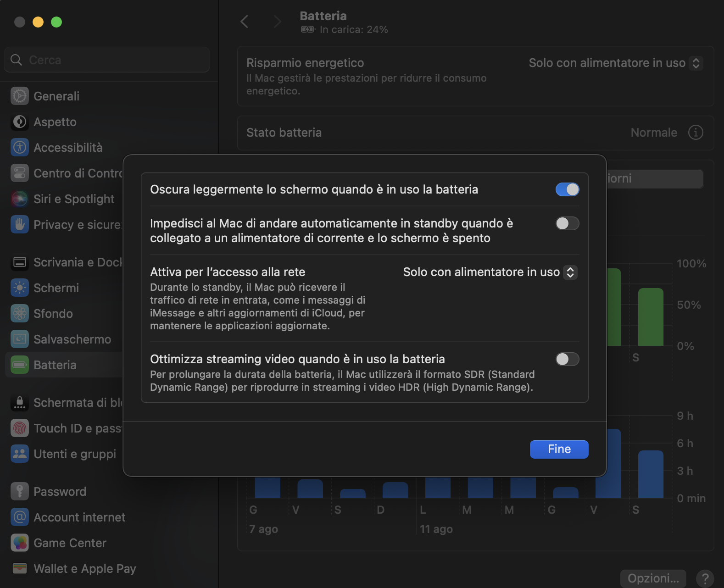Select Aspetto label in sidebar
This screenshot has height=588, width=724.
(55, 122)
